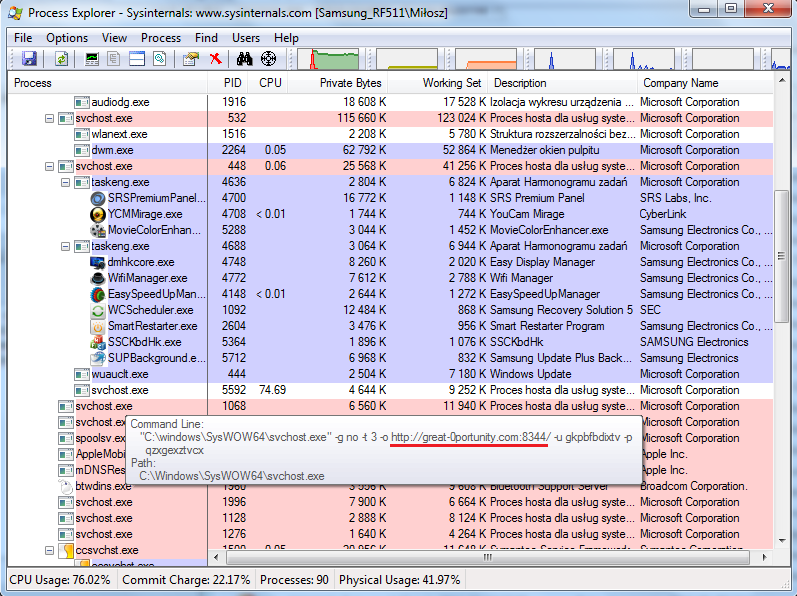Select the SSCKbdHk.exe process icon

(x=98, y=342)
